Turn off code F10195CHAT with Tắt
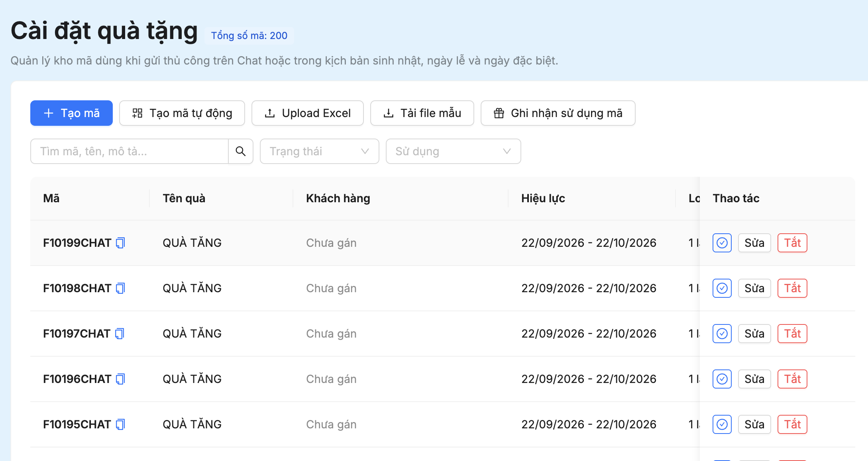The height and width of the screenshot is (461, 868). point(793,424)
